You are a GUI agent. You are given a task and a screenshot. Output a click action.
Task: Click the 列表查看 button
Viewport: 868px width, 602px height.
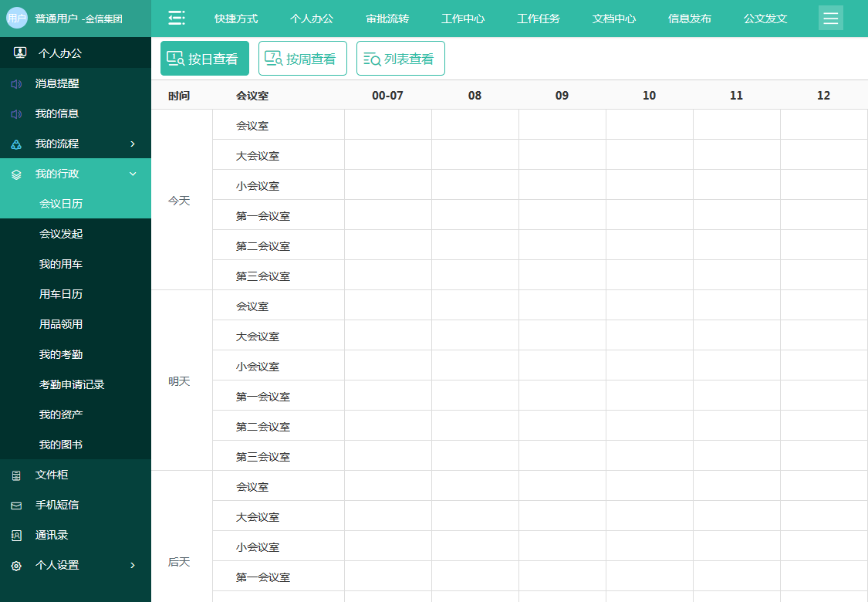point(400,58)
